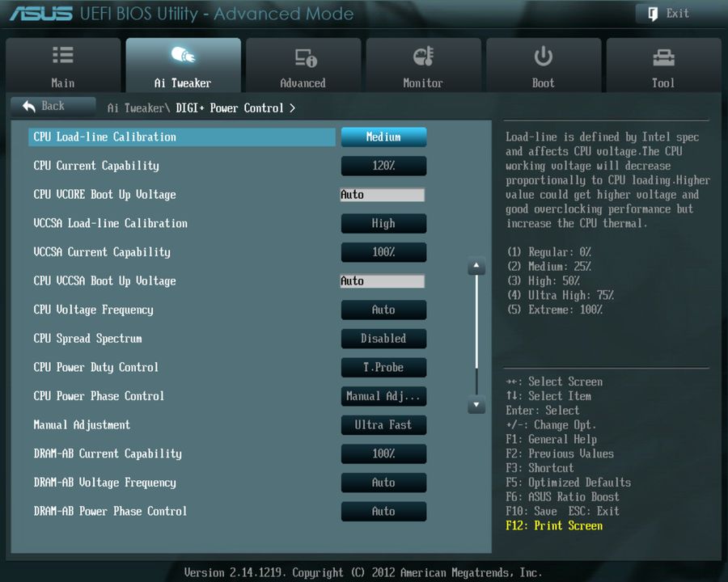The width and height of the screenshot is (728, 582).
Task: Click the Monitor gauge icon
Action: click(423, 57)
